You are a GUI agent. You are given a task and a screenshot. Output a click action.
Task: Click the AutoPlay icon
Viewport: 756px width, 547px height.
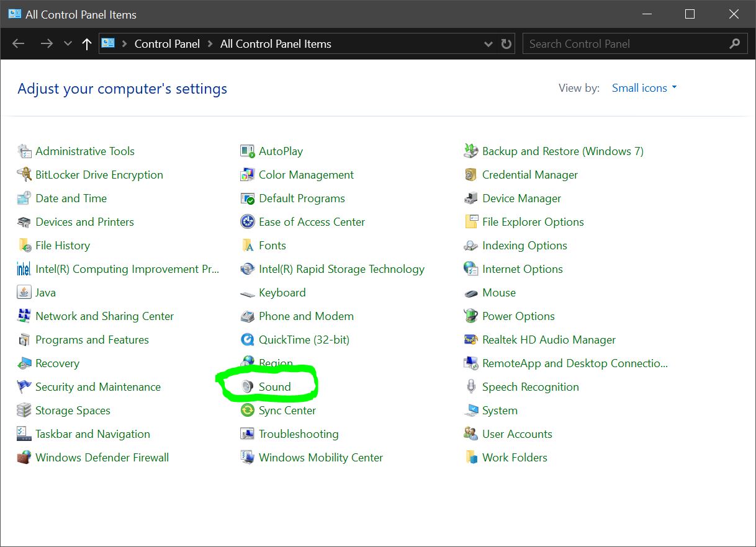pos(248,151)
